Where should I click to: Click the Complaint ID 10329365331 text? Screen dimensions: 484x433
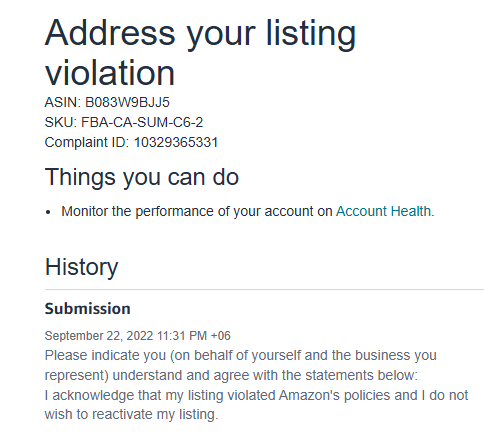[x=131, y=142]
